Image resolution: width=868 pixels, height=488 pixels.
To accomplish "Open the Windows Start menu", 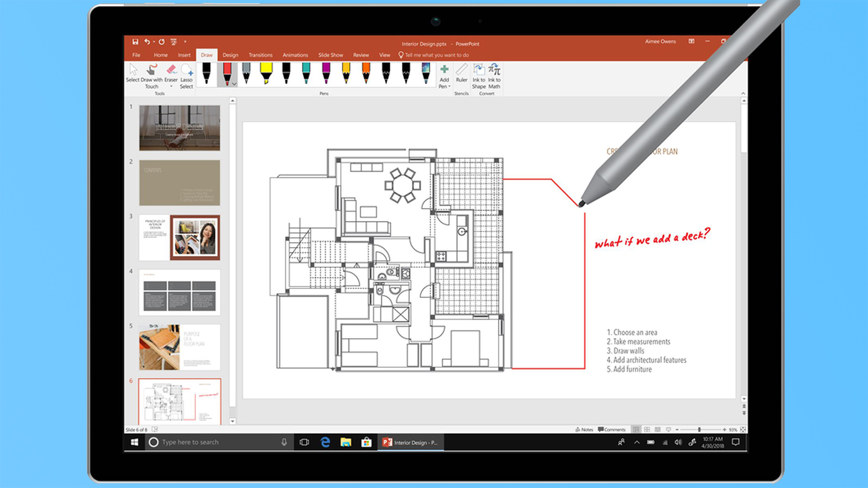I will (134, 442).
